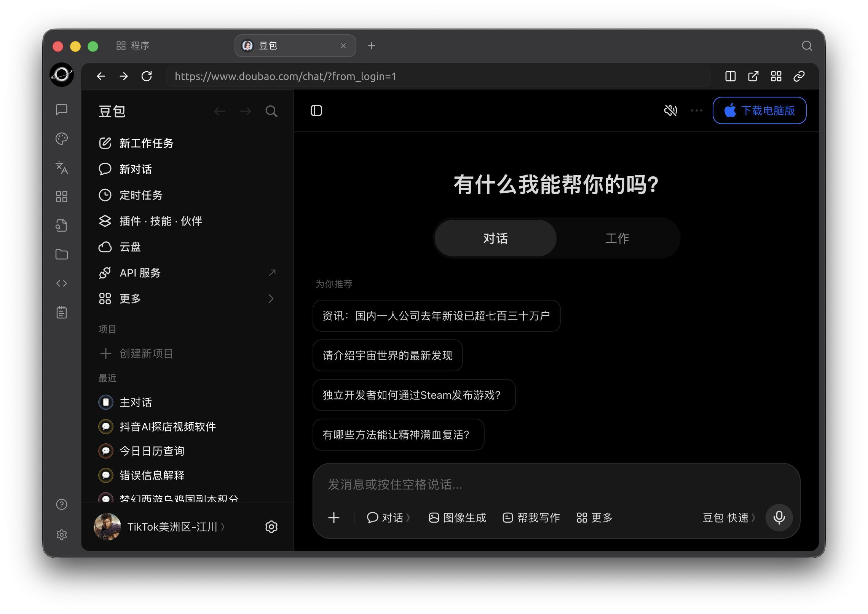
Task: Open the 对话 mode dropdown in input bar
Action: (388, 517)
